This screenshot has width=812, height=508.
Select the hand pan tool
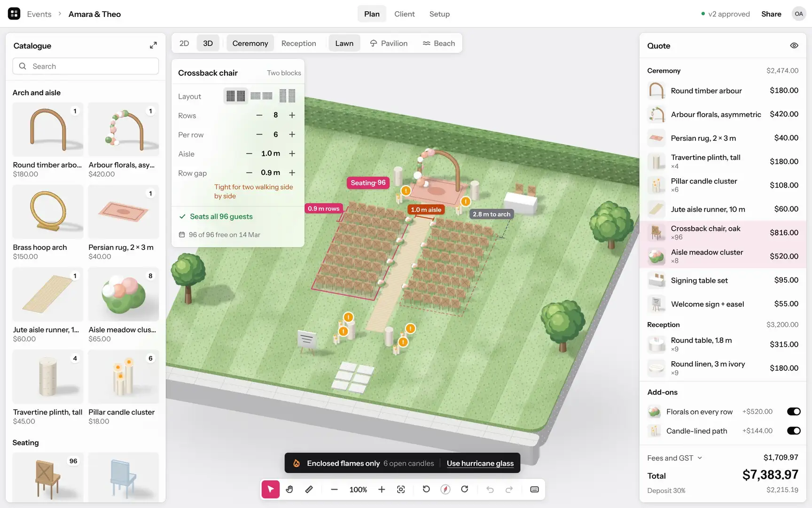tap(289, 489)
